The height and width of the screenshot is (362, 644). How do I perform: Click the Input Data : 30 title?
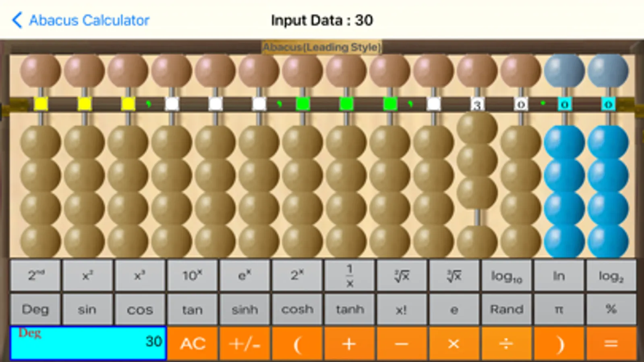(x=322, y=20)
